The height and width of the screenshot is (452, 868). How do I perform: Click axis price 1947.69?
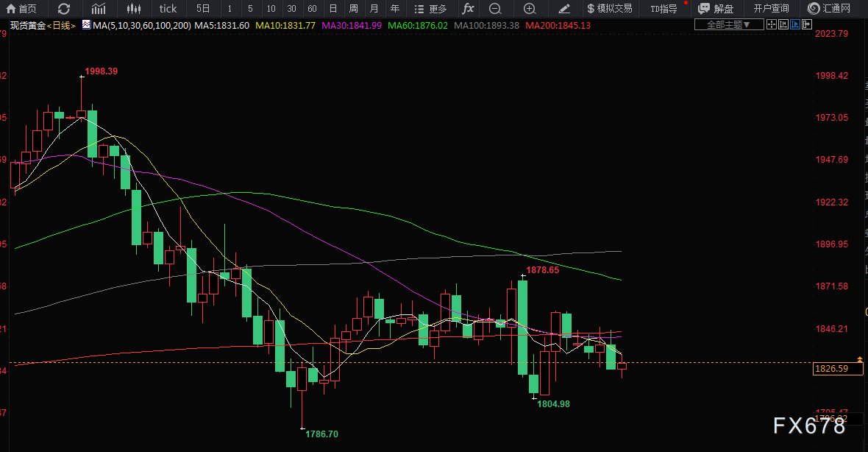(x=831, y=160)
